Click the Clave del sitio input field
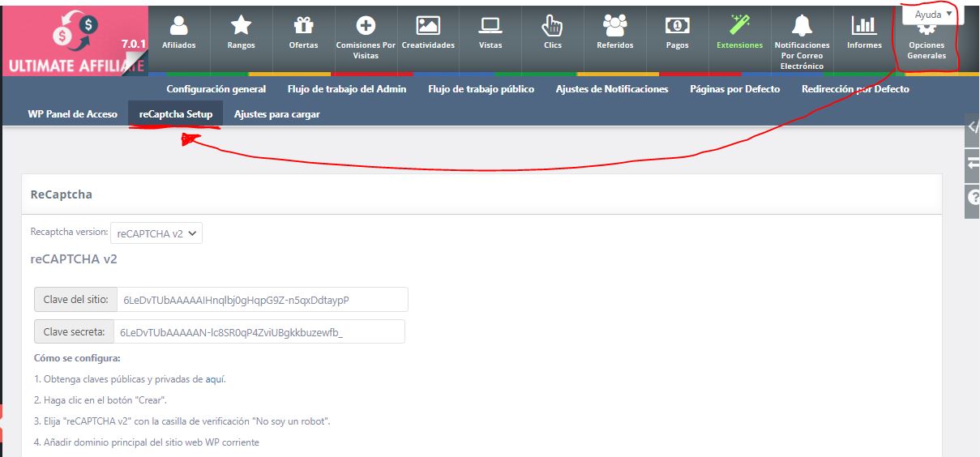The height and width of the screenshot is (457, 980). coord(261,300)
